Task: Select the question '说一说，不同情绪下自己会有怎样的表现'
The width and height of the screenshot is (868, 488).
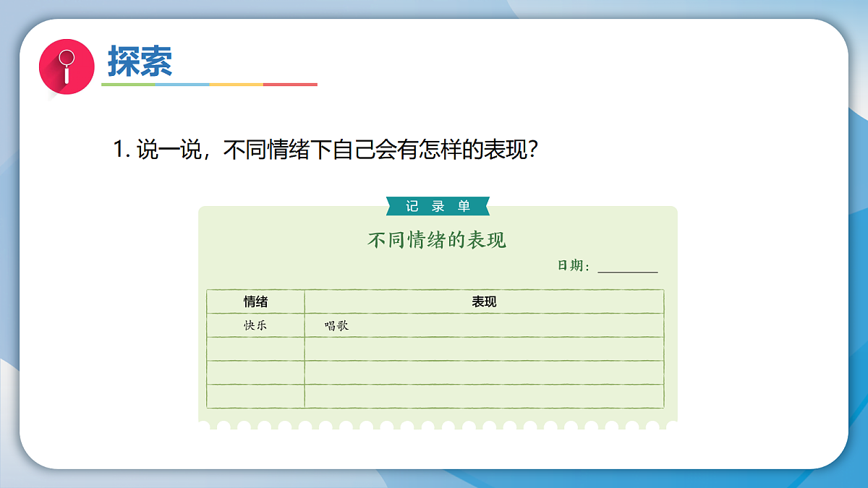Action: pos(325,150)
